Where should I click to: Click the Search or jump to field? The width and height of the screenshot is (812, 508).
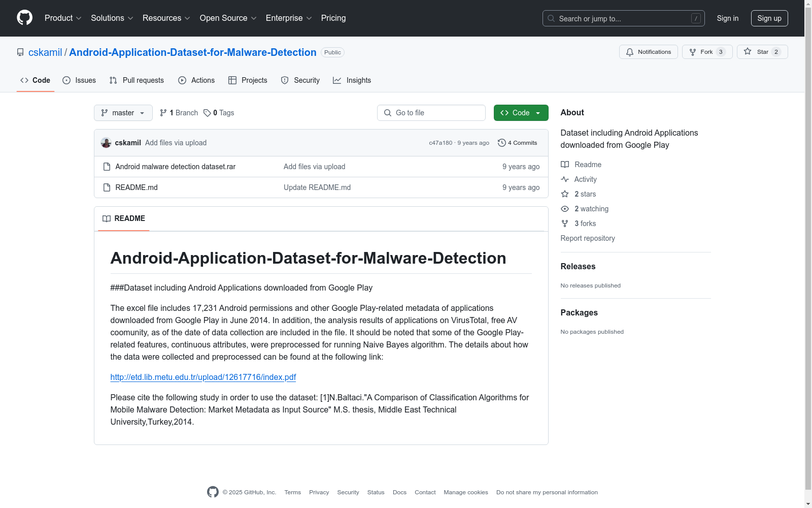(624, 18)
